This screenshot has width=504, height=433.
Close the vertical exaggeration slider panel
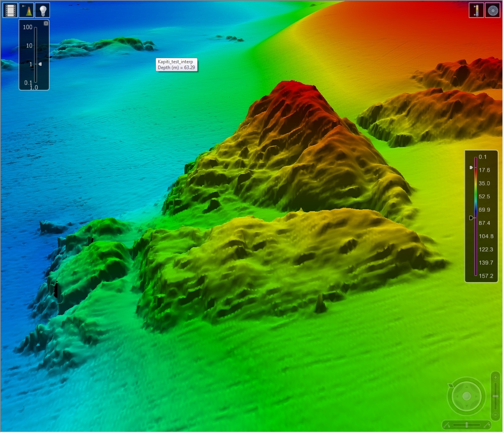coord(46,23)
